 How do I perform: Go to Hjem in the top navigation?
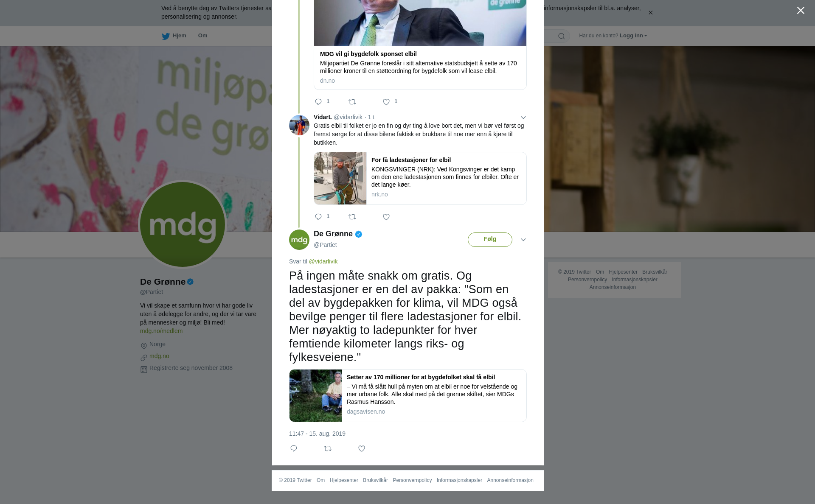174,36
